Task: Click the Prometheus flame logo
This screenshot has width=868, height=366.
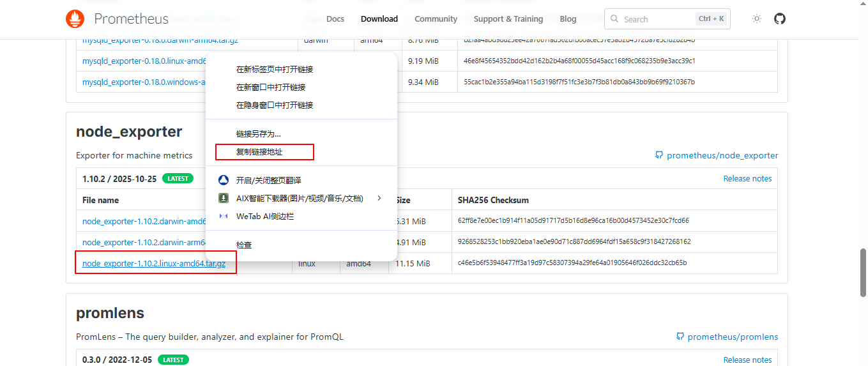Action: tap(75, 19)
